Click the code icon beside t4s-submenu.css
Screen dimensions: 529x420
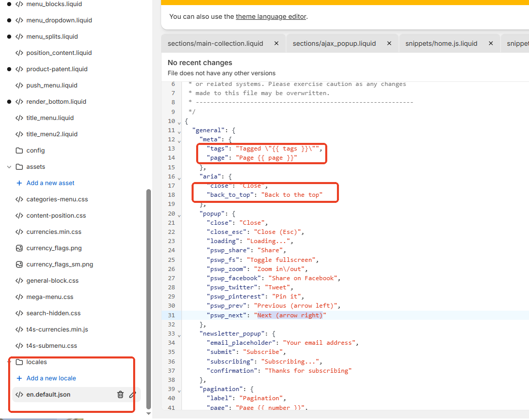(x=19, y=346)
